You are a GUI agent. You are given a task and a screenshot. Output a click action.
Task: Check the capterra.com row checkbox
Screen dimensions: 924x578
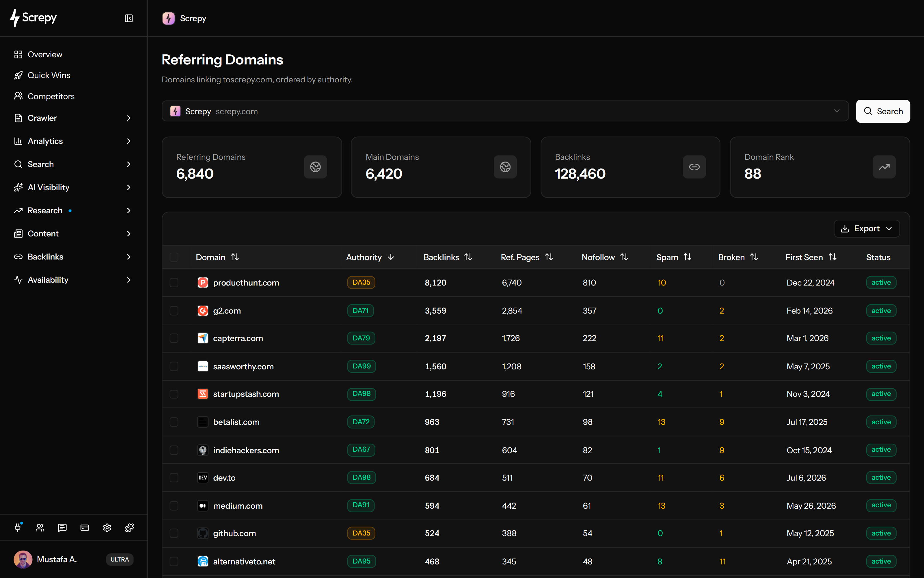(x=174, y=338)
